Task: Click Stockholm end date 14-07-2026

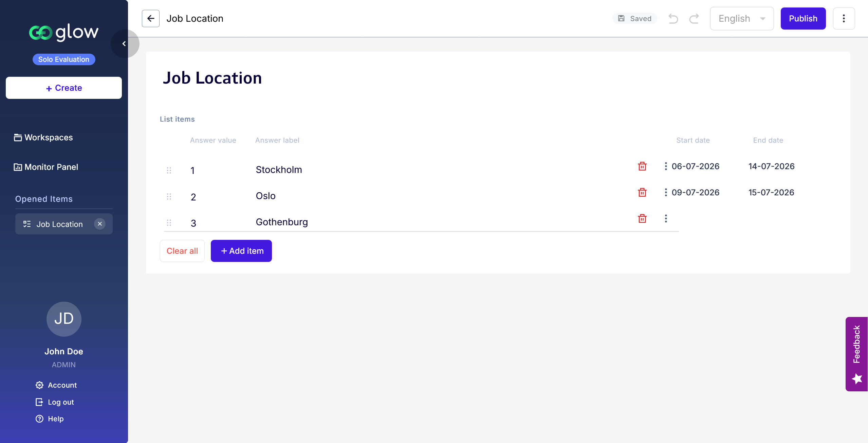Action: click(772, 166)
